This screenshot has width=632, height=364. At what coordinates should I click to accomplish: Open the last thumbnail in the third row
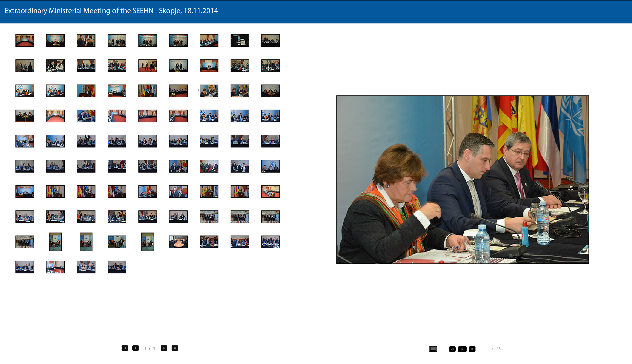[x=270, y=91]
